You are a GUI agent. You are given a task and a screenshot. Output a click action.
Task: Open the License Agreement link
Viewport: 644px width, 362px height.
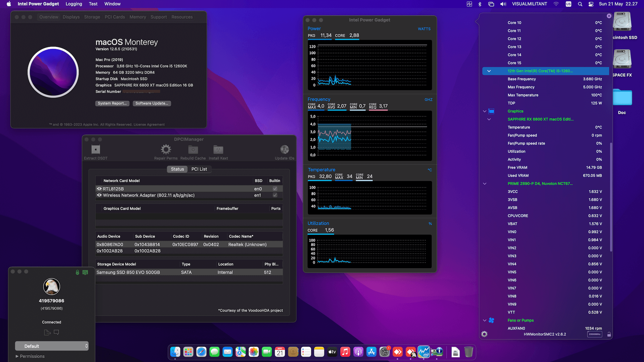click(149, 125)
